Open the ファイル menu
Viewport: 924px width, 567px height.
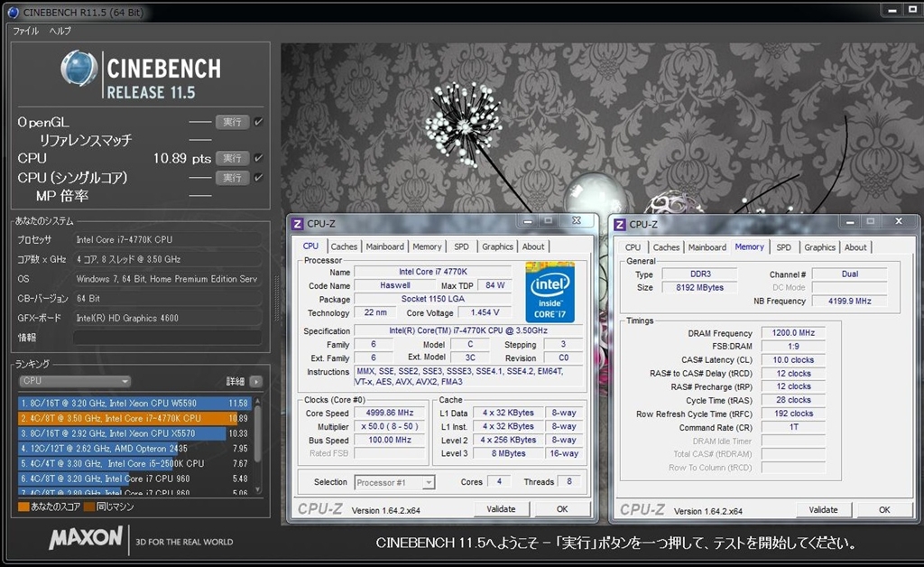[x=25, y=31]
